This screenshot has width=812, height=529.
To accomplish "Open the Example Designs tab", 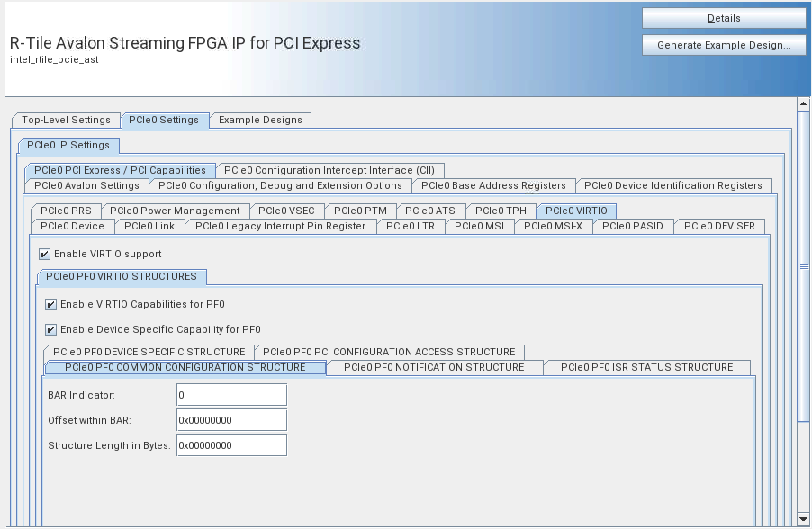I will point(260,120).
